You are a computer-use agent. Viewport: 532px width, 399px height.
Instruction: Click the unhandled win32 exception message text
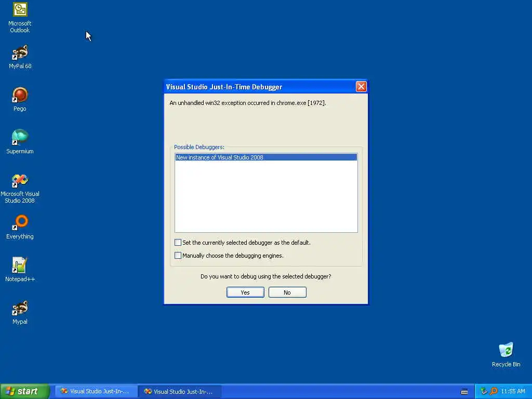248,103
